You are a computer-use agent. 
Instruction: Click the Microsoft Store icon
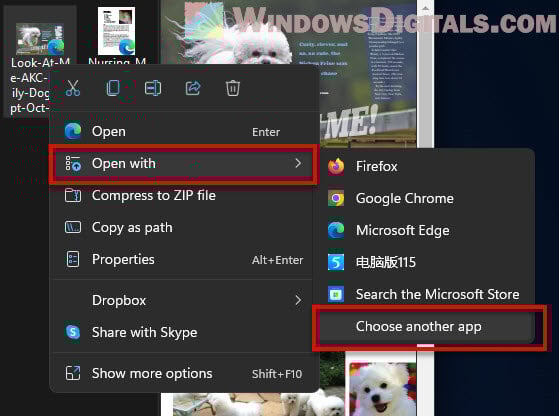(336, 294)
